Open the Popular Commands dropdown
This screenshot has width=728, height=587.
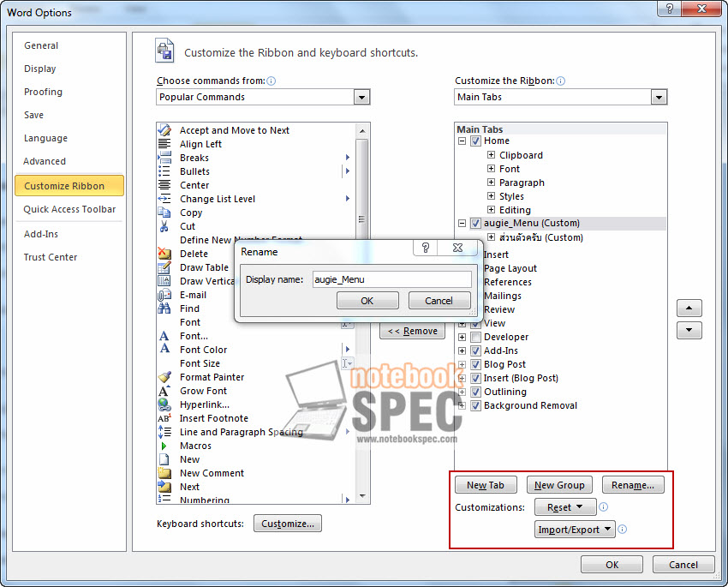coord(361,97)
